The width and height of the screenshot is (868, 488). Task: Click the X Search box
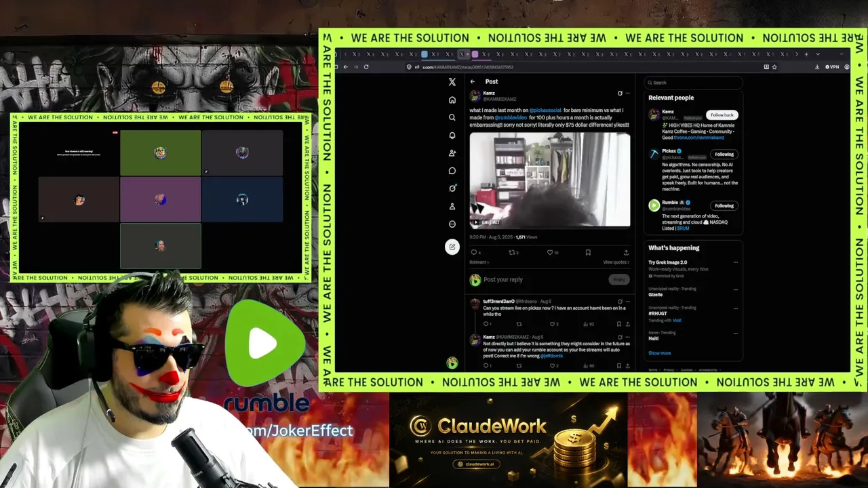pyautogui.click(x=693, y=83)
